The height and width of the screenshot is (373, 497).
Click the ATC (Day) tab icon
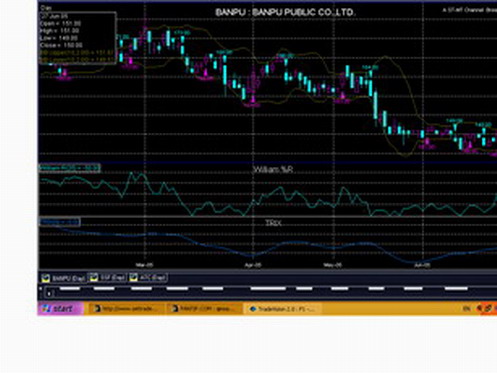(x=134, y=277)
